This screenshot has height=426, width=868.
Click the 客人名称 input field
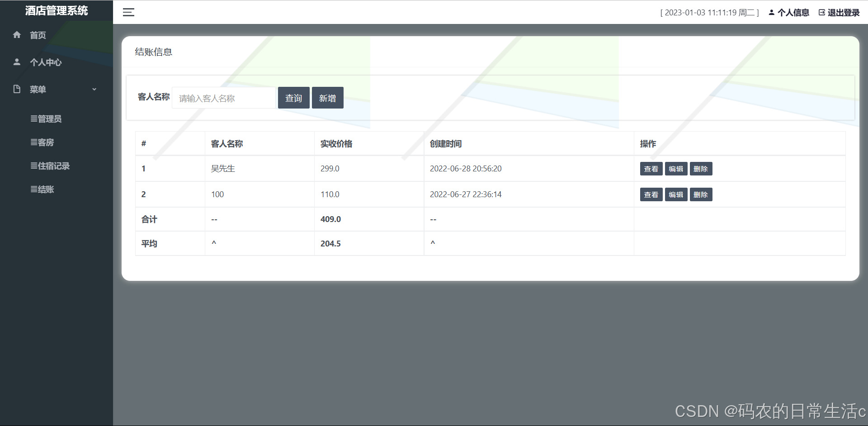223,98
